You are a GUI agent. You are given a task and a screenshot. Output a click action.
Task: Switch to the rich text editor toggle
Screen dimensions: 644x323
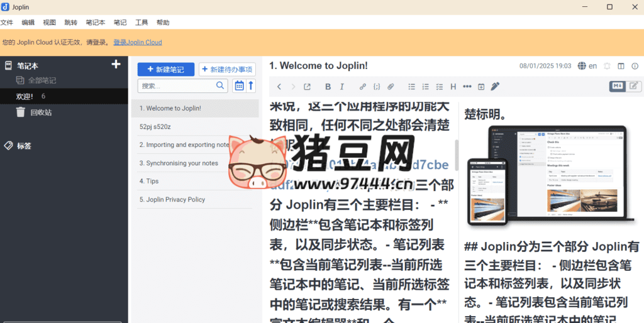click(x=633, y=86)
